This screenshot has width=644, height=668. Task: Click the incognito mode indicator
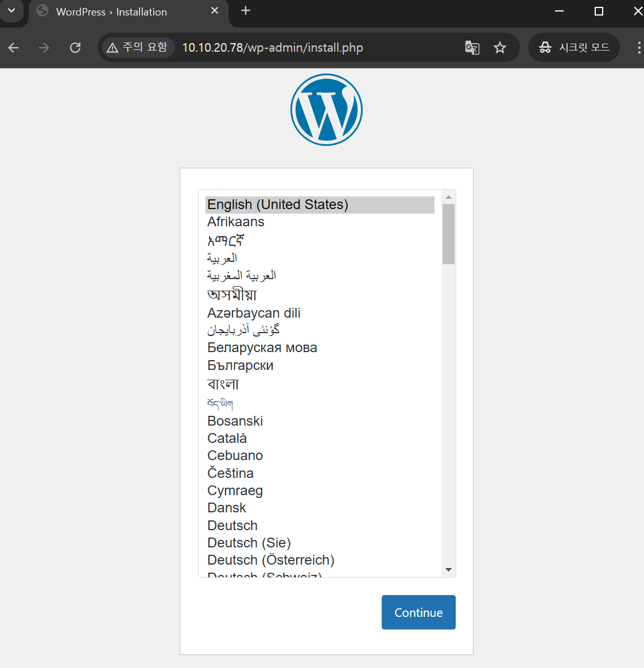click(574, 47)
